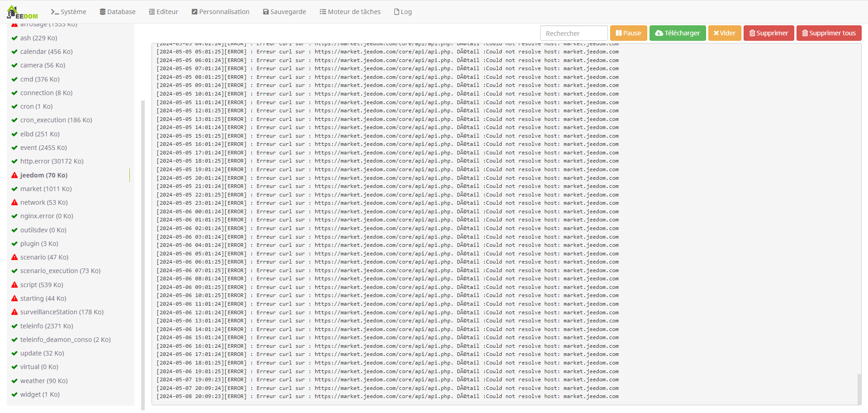Open the Système menu
Screen dimensions: 868x413
tap(68, 12)
